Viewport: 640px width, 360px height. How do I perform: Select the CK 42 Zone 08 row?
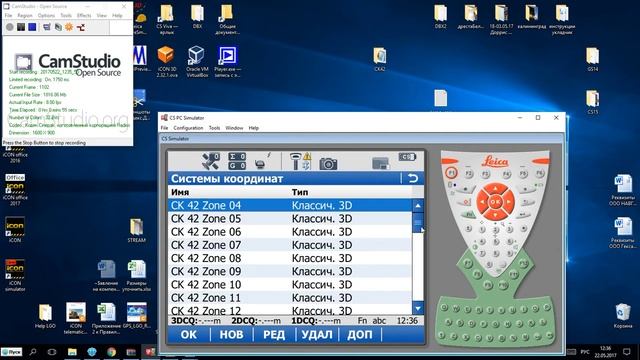click(290, 258)
